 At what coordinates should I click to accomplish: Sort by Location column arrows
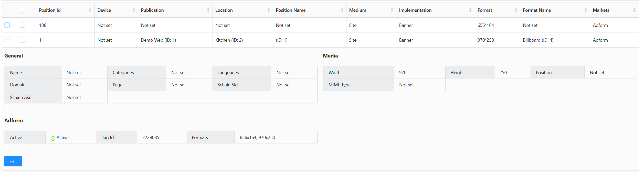click(x=269, y=10)
